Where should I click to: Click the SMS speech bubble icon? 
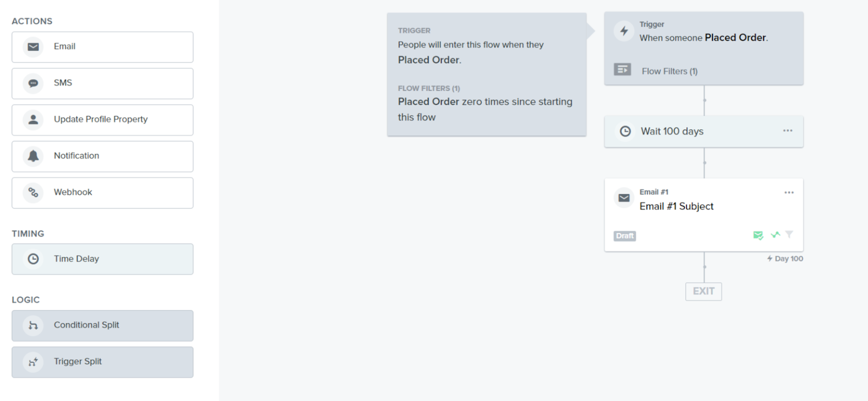(x=33, y=83)
